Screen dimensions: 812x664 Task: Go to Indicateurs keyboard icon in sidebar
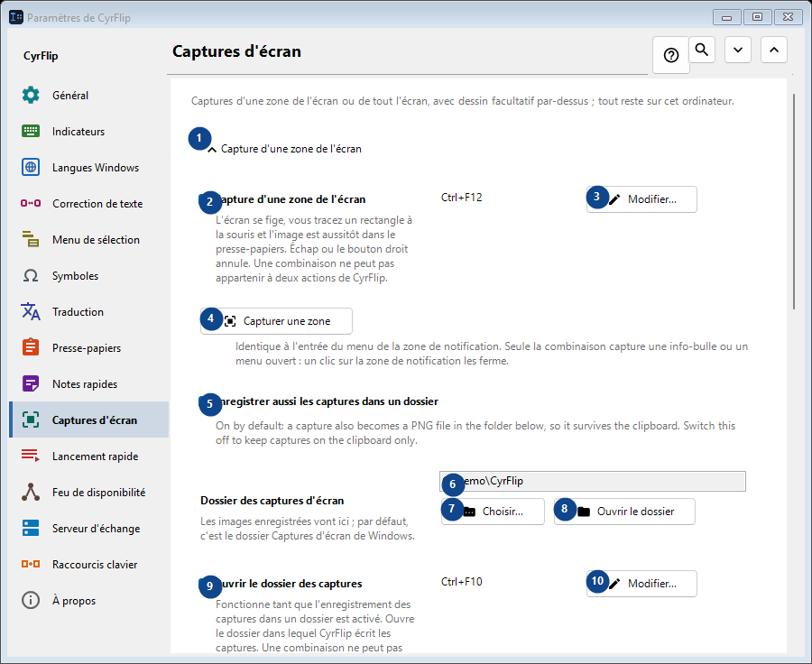(x=31, y=131)
